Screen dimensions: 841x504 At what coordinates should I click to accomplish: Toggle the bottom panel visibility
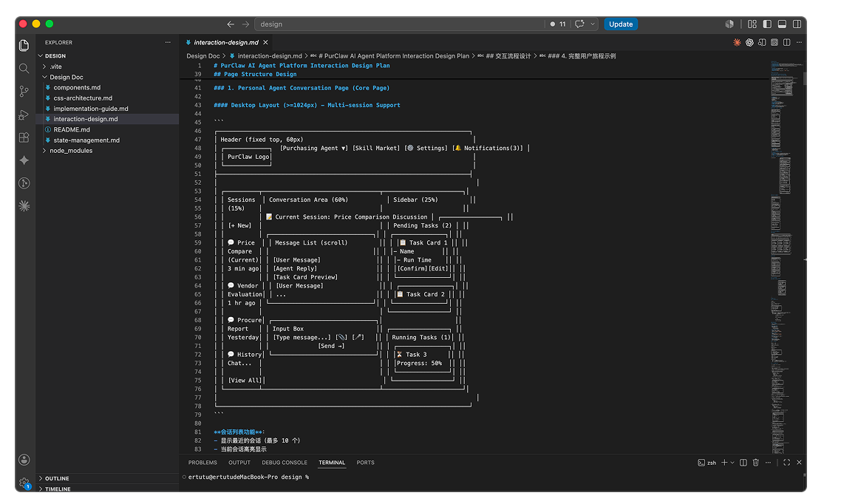pos(783,24)
